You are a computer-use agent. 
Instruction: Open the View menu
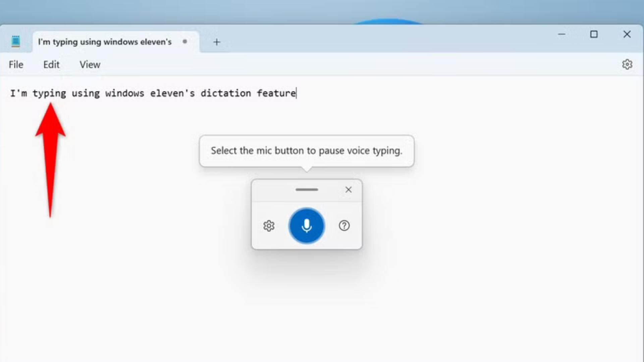click(x=90, y=65)
